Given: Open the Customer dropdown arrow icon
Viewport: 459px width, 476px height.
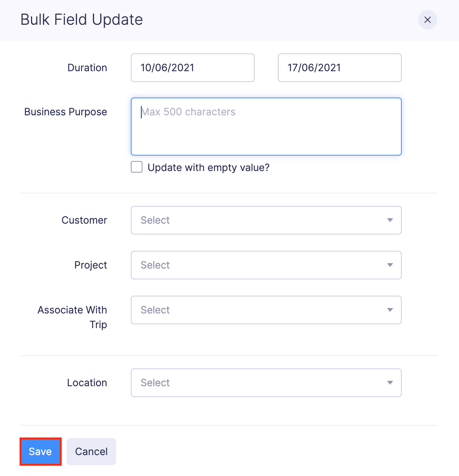Looking at the screenshot, I should click(390, 220).
